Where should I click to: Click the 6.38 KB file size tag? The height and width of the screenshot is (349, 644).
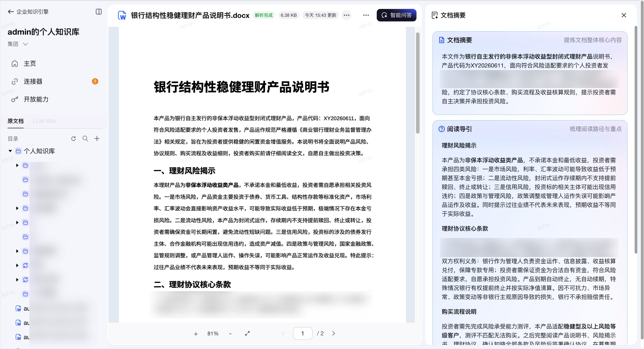tap(289, 15)
